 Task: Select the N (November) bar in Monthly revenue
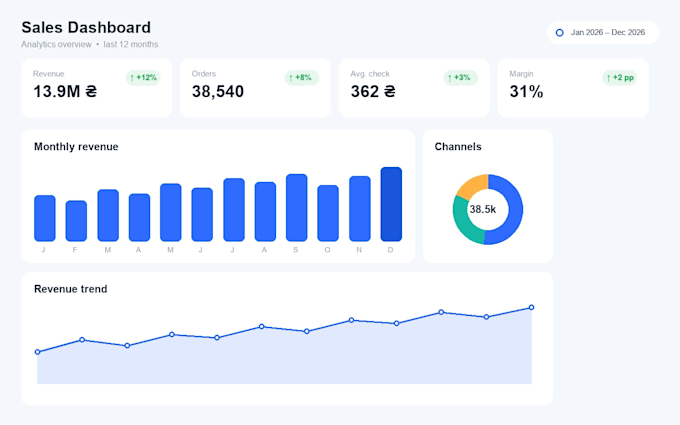[x=360, y=209]
